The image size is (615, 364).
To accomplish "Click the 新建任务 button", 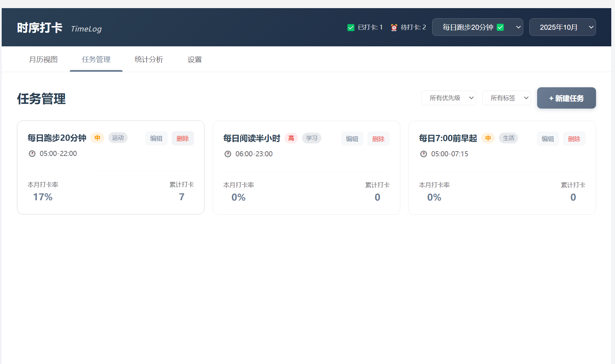I will point(566,98).
